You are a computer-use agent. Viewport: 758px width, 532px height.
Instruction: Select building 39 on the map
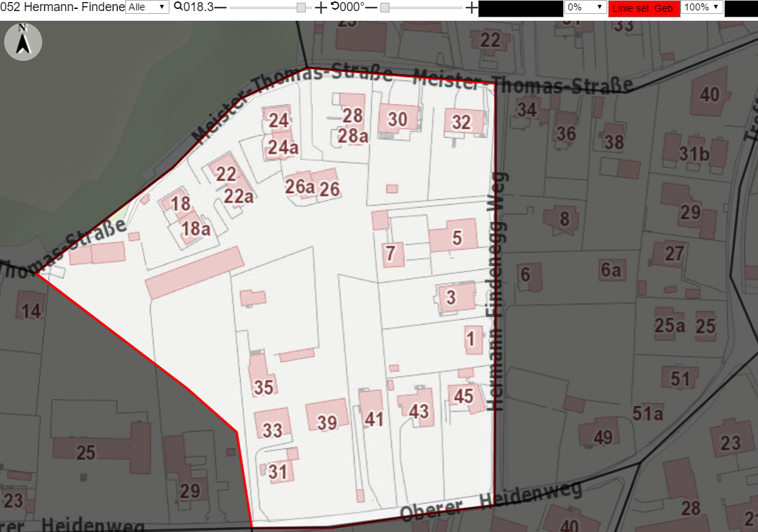[327, 415]
